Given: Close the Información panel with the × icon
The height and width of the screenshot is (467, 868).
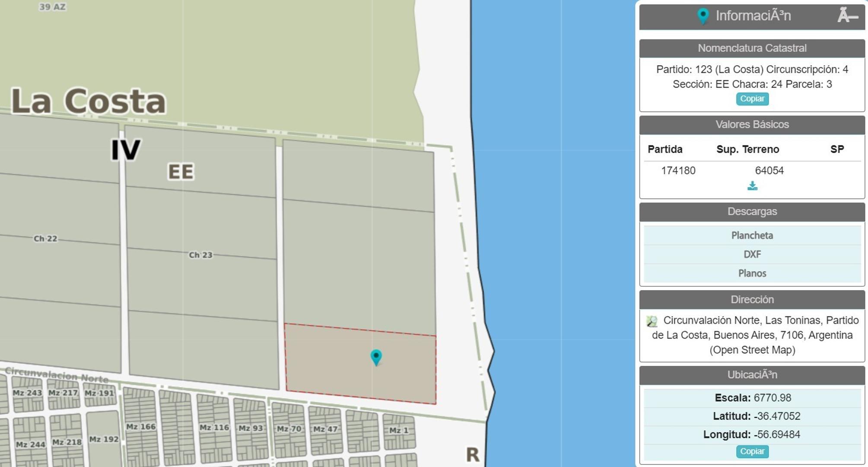Looking at the screenshot, I should tap(847, 16).
